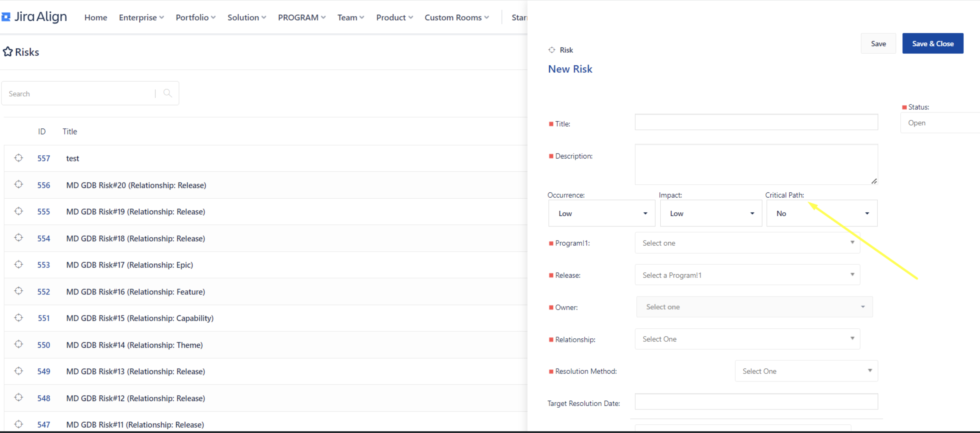This screenshot has width=980, height=433.
Task: Click the risk target icon for row 557
Action: [19, 158]
